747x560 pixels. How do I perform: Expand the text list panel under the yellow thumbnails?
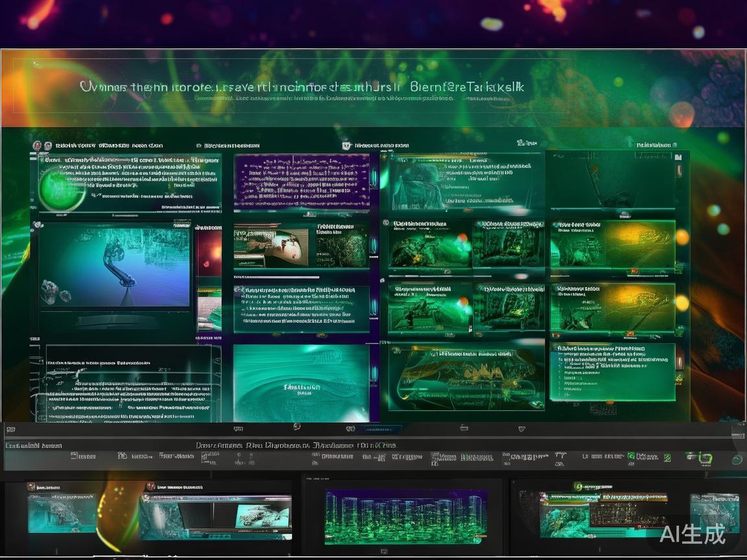point(612,373)
